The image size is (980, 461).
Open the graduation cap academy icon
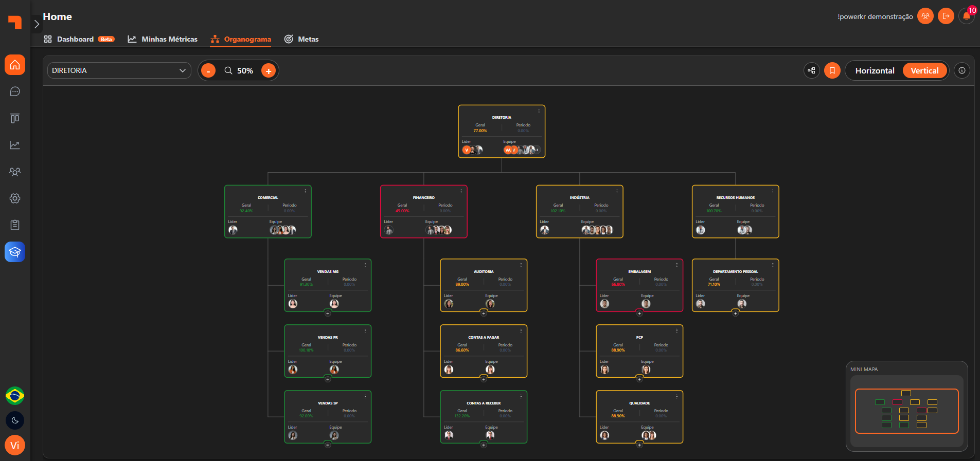click(x=15, y=252)
